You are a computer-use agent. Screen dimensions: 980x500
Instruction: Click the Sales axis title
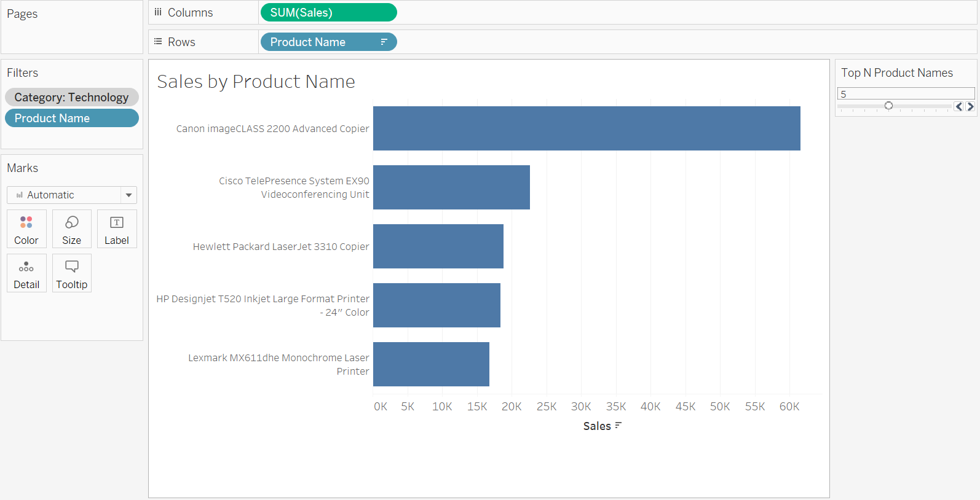pyautogui.click(x=597, y=426)
